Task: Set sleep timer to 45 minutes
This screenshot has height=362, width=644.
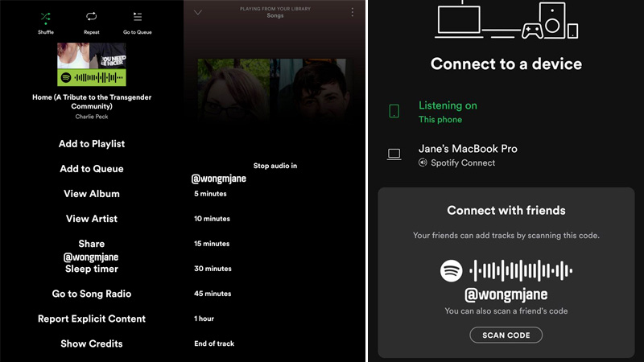Action: pos(213,294)
